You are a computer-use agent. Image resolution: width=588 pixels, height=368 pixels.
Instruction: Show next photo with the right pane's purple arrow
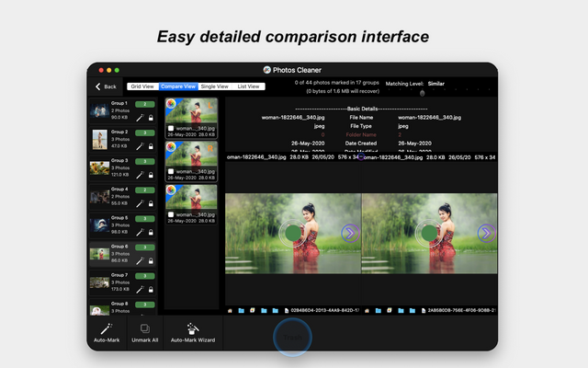(x=486, y=233)
